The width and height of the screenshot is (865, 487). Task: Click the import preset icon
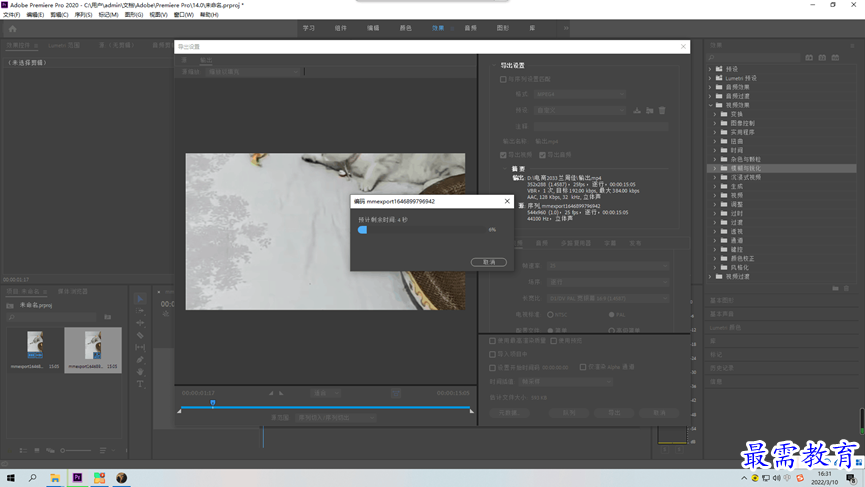(x=650, y=110)
